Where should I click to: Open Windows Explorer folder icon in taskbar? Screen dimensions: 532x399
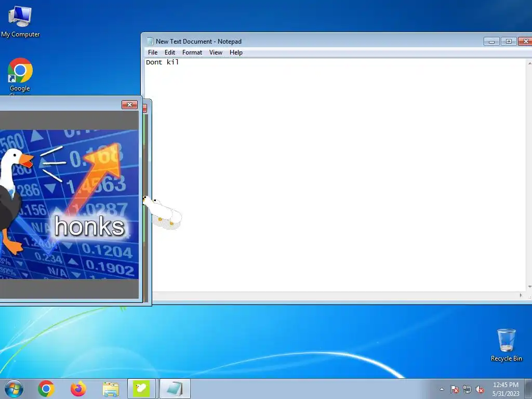pos(111,389)
